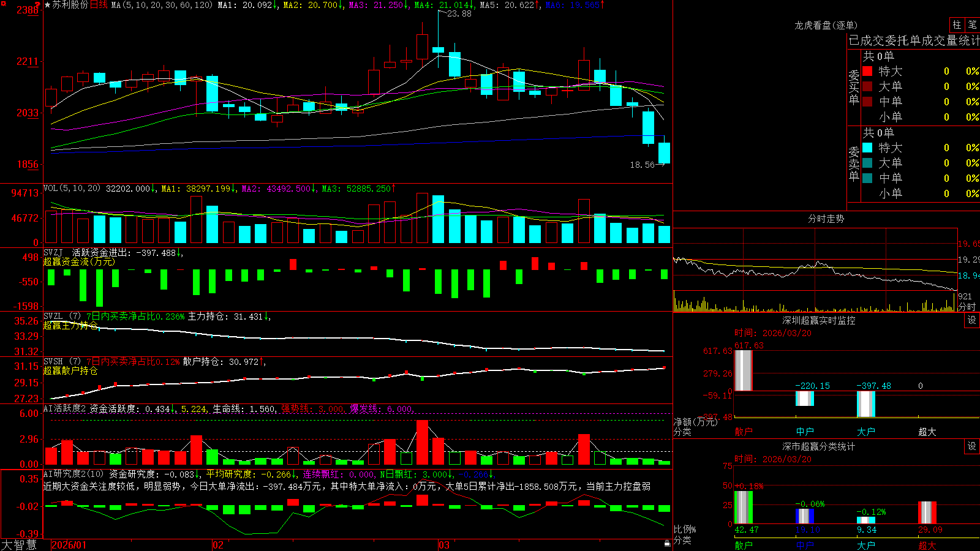980x551 pixels.
Task: Click the 2026/01 date marker on time axis
Action: [69, 545]
